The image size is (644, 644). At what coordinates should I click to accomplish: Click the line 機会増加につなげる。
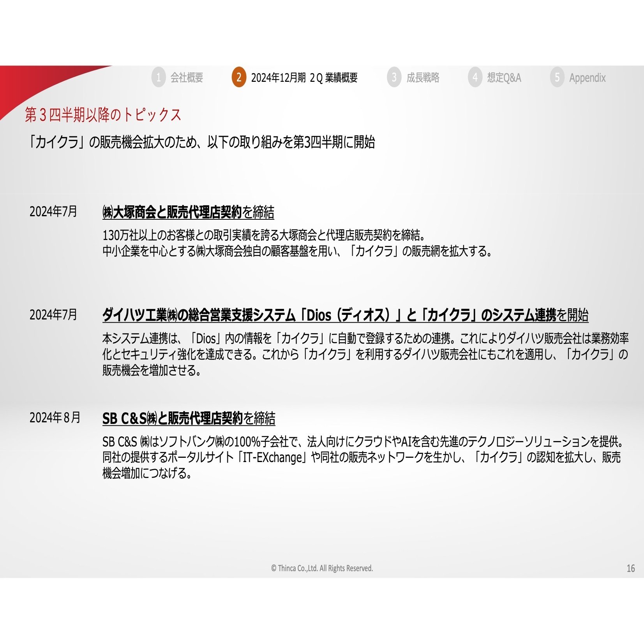pyautogui.click(x=147, y=473)
